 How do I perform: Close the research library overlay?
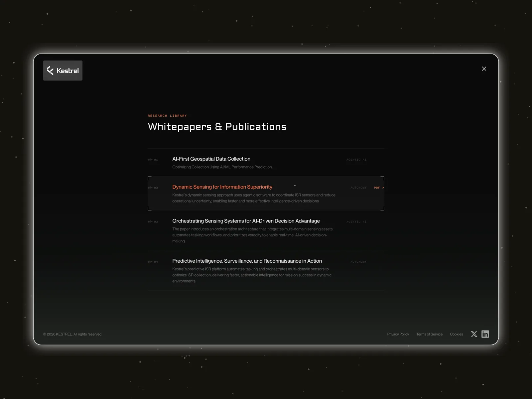click(484, 68)
